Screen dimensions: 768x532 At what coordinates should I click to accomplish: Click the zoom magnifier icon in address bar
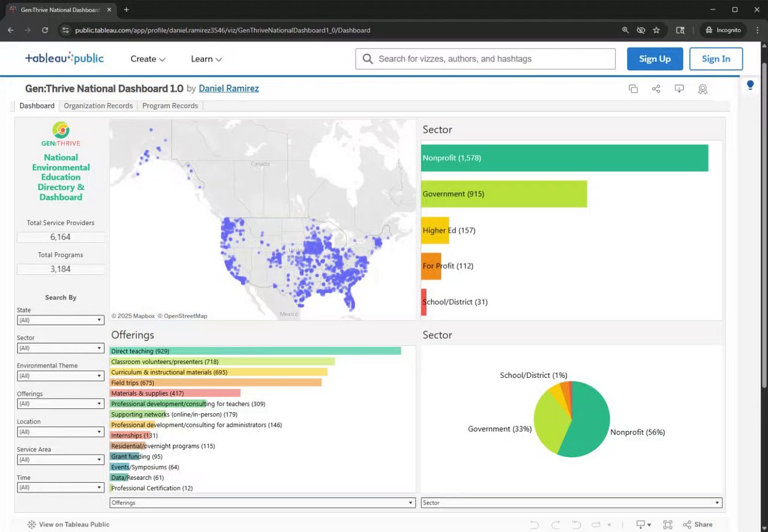[625, 30]
